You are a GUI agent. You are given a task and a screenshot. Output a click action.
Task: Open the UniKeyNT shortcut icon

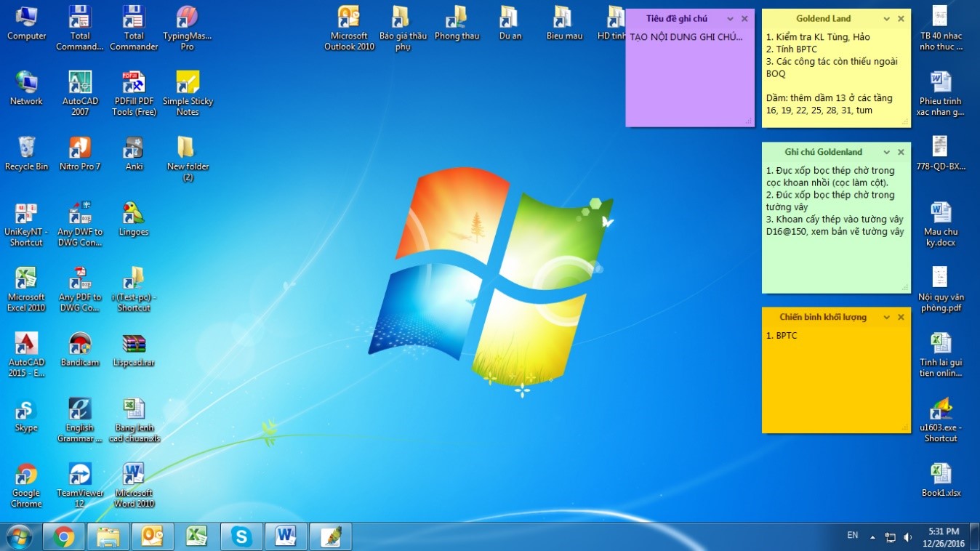tap(26, 214)
